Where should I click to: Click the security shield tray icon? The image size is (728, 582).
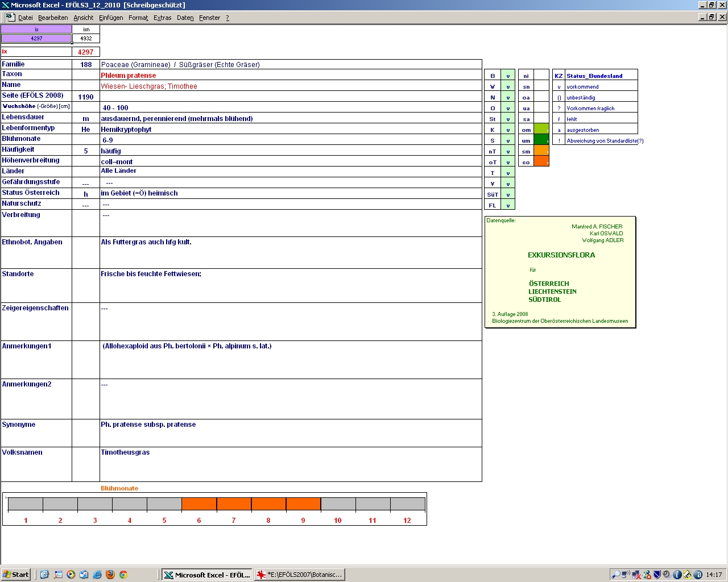click(x=657, y=575)
